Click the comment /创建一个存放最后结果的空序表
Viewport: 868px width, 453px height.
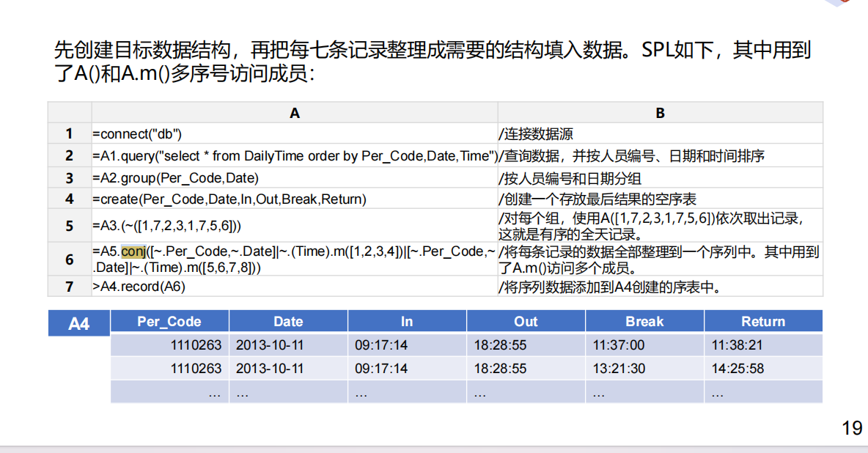click(597, 199)
